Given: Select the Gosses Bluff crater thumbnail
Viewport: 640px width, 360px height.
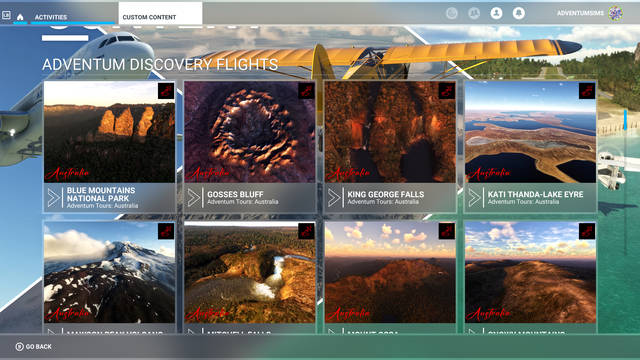Looking at the screenshot, I should [250, 132].
